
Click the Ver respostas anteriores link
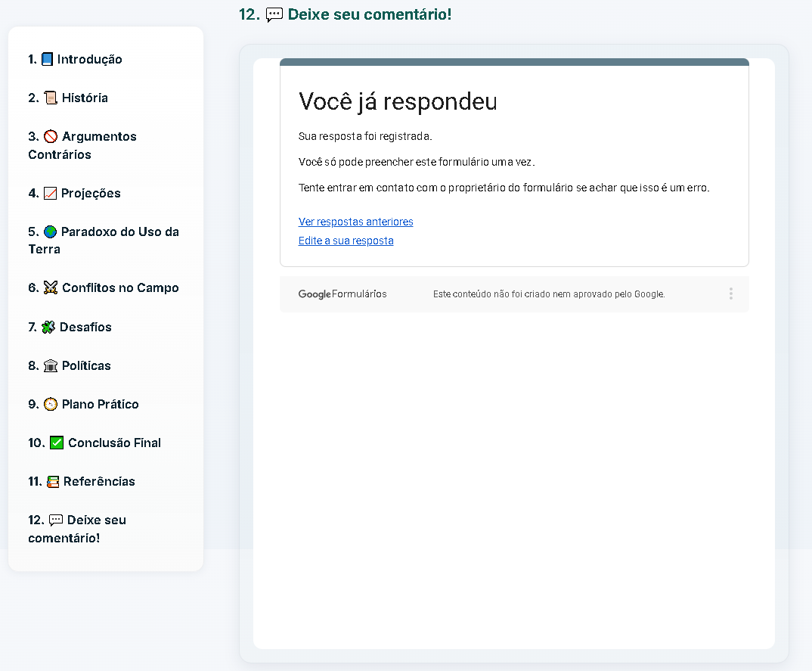(356, 222)
